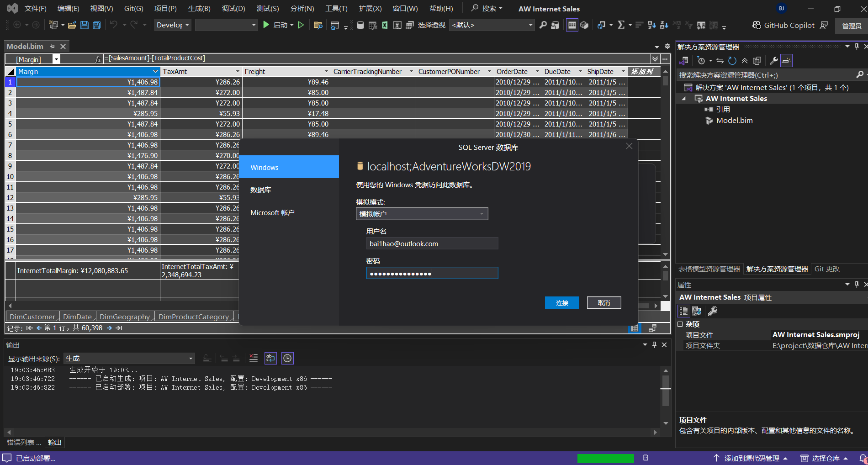The image size is (868, 465).
Task: Click the 密码 password field
Action: click(432, 273)
